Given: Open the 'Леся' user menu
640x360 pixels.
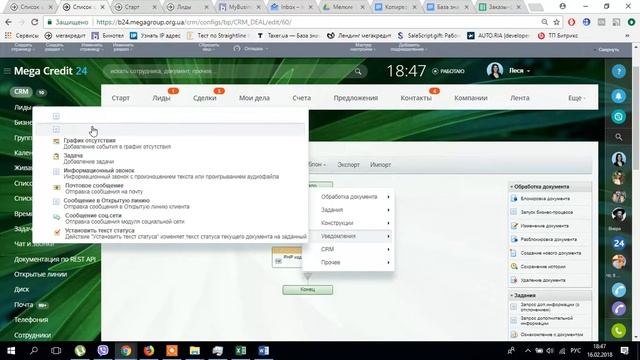Looking at the screenshot, I should click(519, 71).
